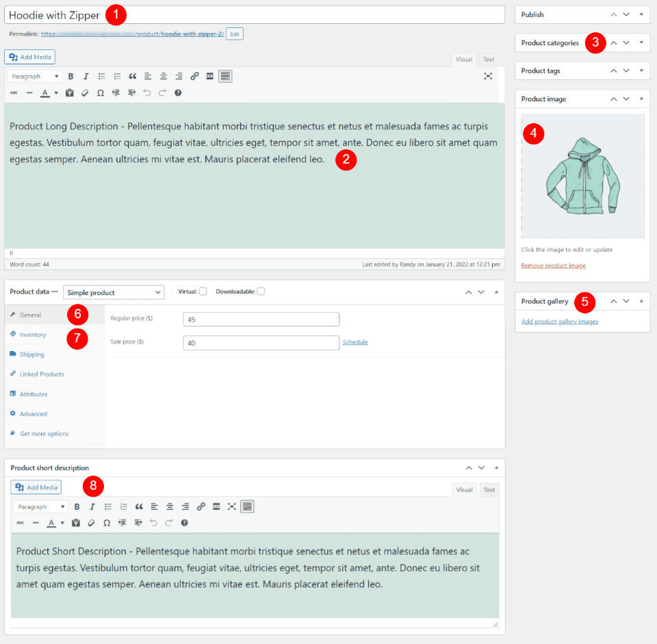Click inside the Sale price field

point(260,342)
